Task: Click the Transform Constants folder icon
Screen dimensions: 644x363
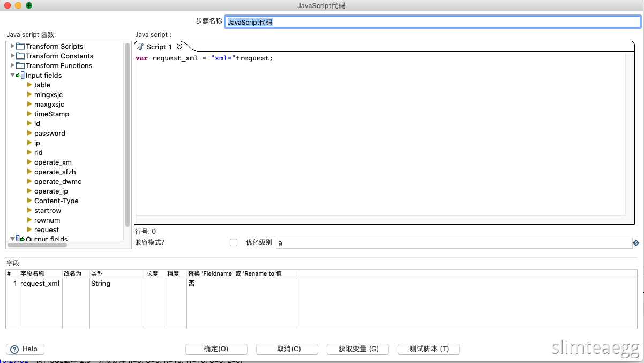Action: coord(20,56)
